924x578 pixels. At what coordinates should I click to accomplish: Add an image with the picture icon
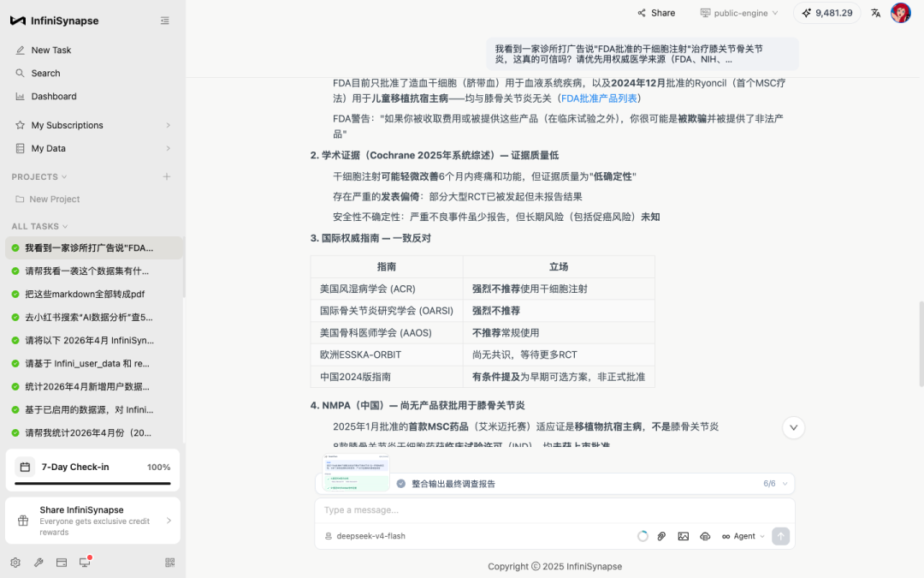point(683,536)
